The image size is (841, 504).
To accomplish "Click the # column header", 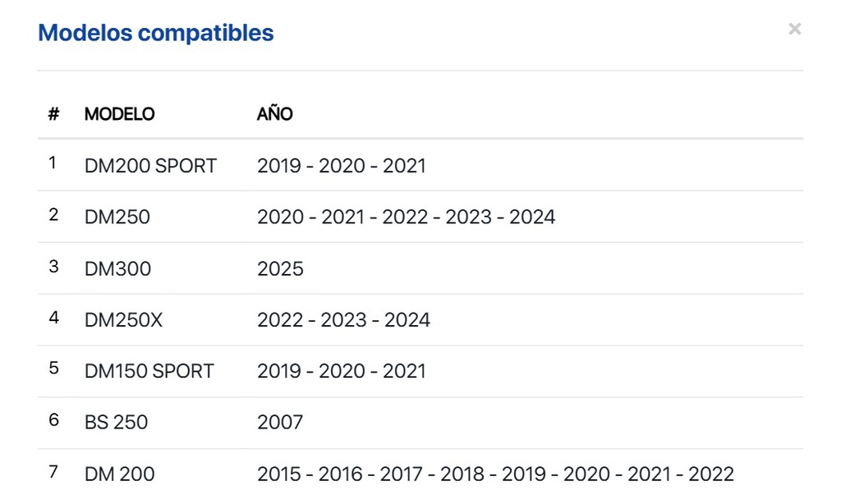I will tap(53, 114).
